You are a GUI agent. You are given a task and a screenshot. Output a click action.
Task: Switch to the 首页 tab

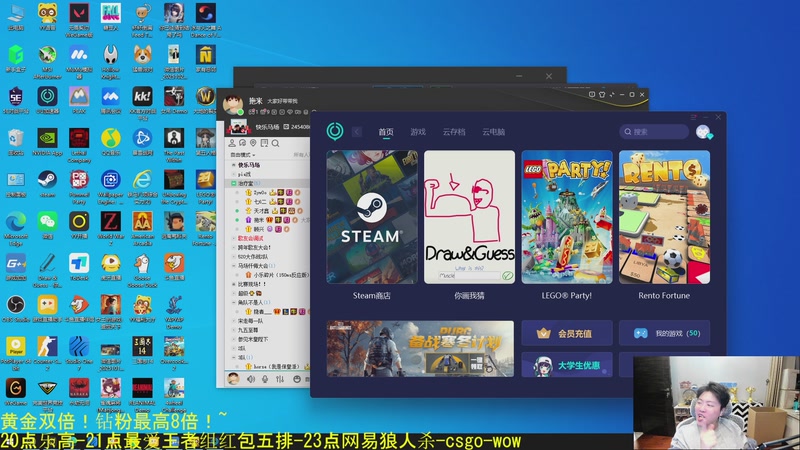[x=386, y=132]
